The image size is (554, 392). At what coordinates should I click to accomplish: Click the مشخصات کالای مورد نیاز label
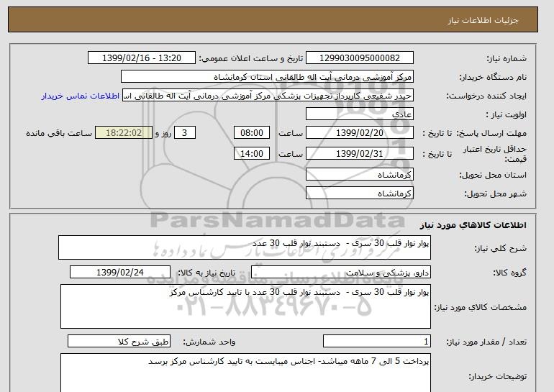point(480,307)
